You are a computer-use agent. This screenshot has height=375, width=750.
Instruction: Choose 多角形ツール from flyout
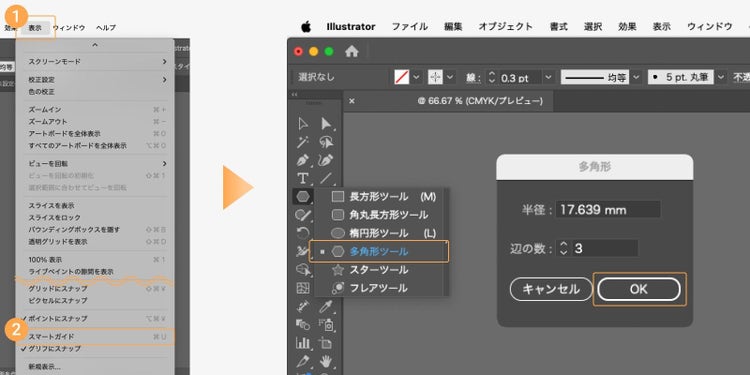tap(379, 251)
